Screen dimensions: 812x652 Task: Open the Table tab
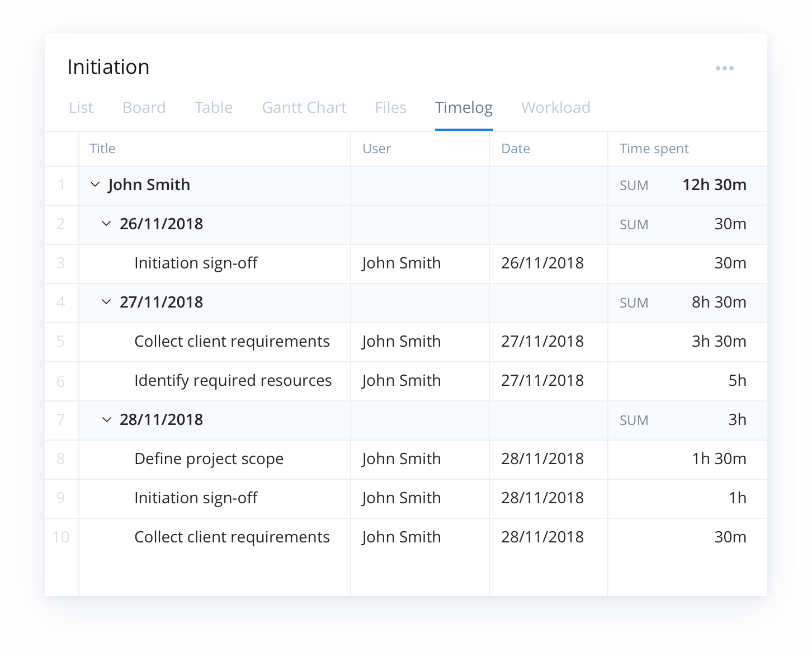(214, 107)
